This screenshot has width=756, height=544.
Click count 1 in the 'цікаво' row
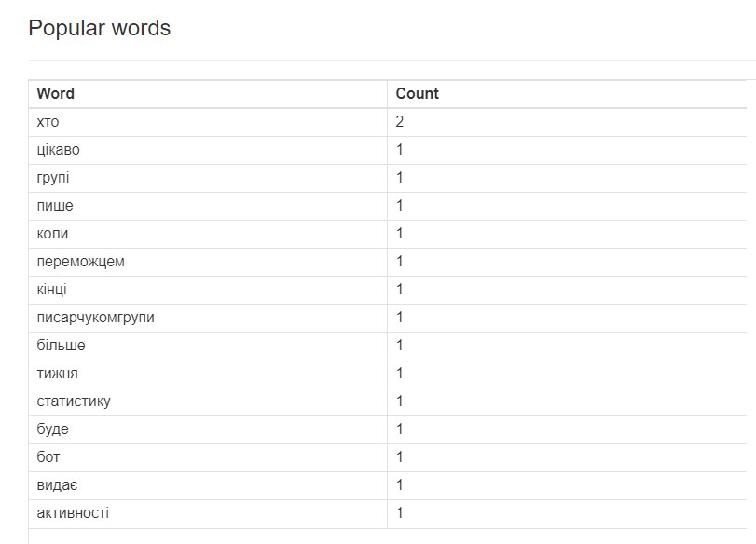pyautogui.click(x=399, y=150)
